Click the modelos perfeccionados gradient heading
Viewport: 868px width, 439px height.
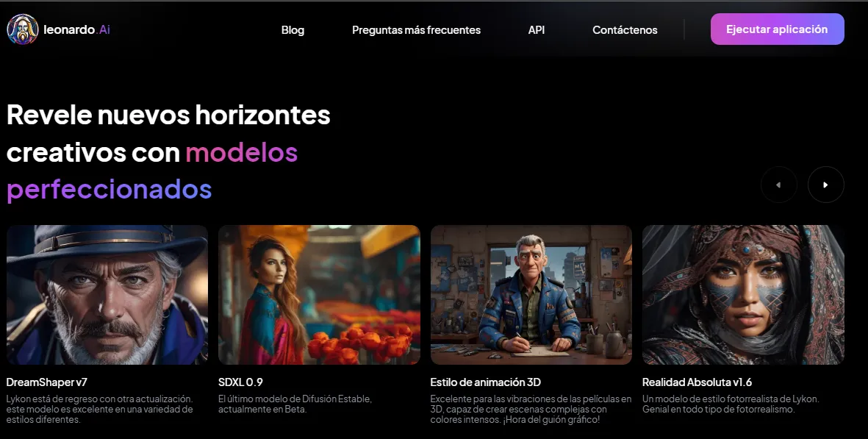click(x=152, y=171)
